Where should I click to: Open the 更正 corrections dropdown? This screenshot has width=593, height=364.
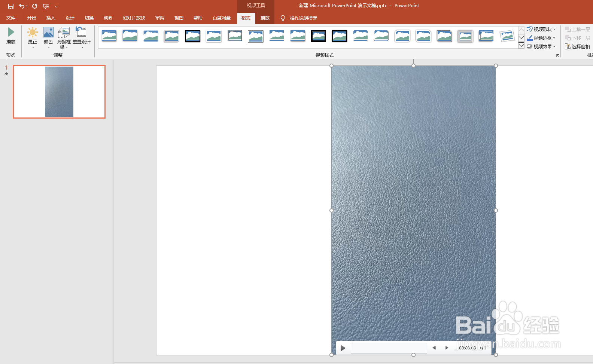(33, 37)
